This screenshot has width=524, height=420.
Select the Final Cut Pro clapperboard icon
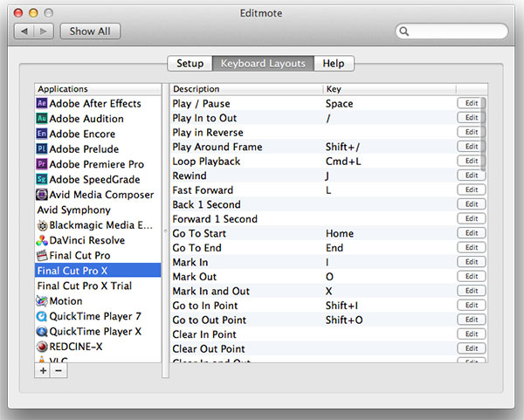coord(42,255)
